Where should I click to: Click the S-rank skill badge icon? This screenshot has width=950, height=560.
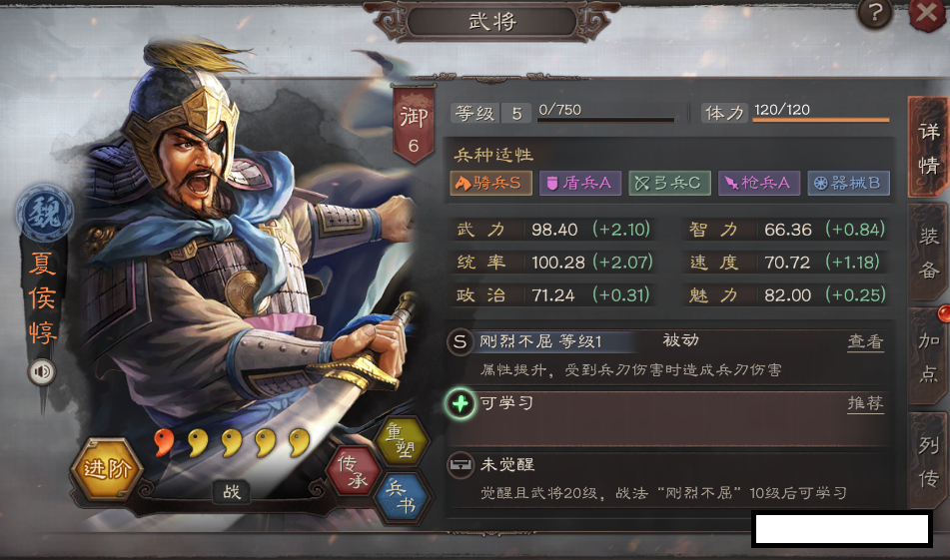click(x=460, y=342)
